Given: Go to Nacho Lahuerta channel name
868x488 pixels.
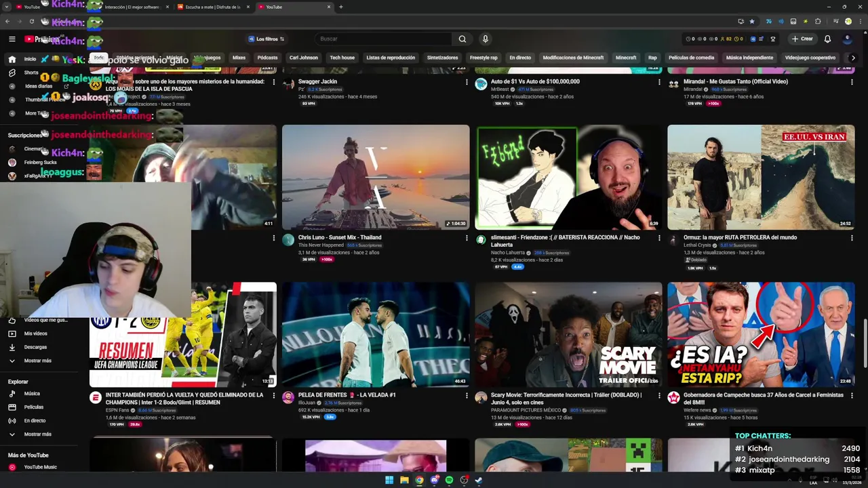Looking at the screenshot, I should coord(508,253).
